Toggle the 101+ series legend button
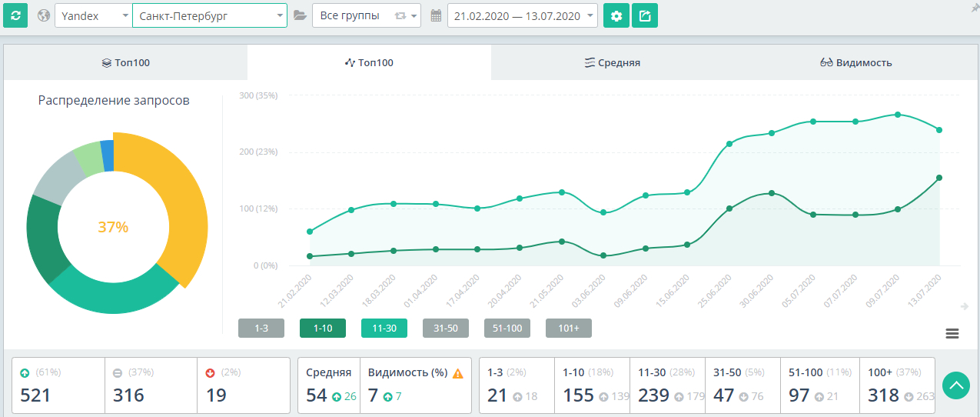 569,329
